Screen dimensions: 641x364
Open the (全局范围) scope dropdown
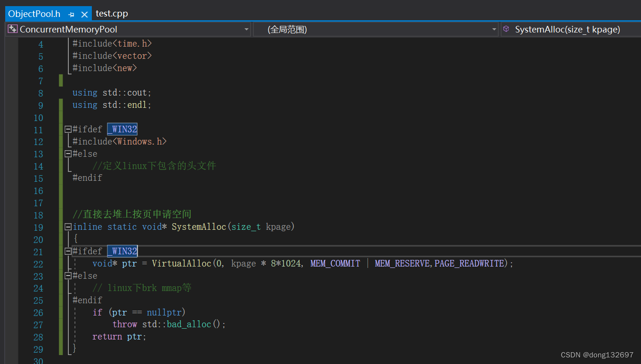[376, 29]
